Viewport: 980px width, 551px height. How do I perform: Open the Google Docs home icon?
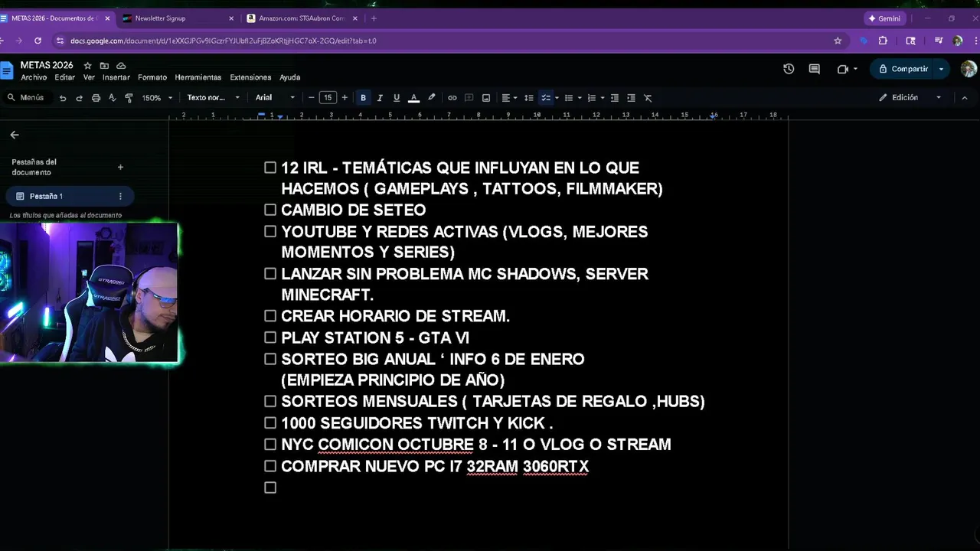(x=7, y=71)
